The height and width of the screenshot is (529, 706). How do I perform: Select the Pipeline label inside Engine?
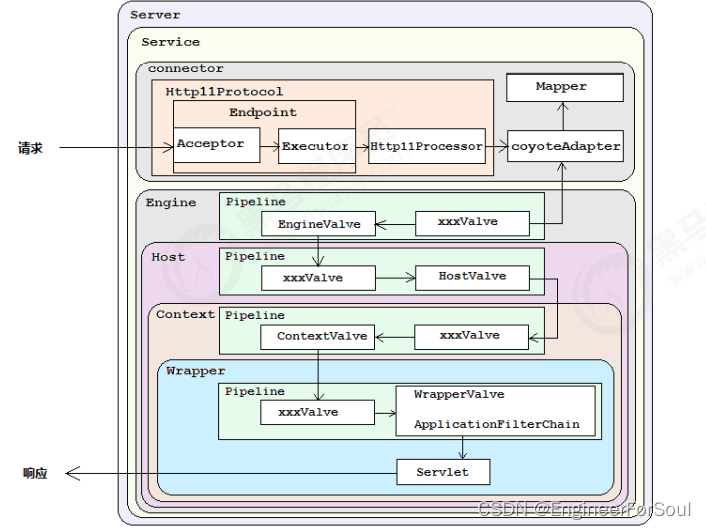pos(255,202)
